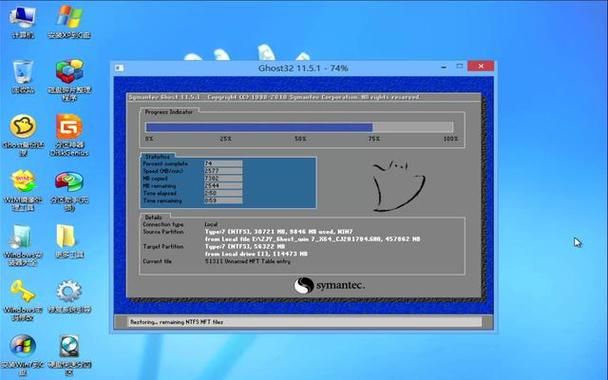Open the orange DiskGenius partition tool
Viewport: 608px width, 380px height.
pos(69,135)
